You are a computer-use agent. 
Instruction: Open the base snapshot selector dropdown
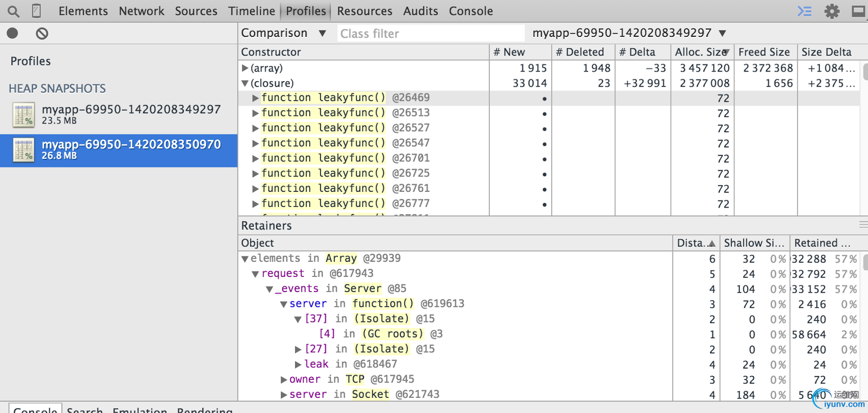[x=629, y=33]
